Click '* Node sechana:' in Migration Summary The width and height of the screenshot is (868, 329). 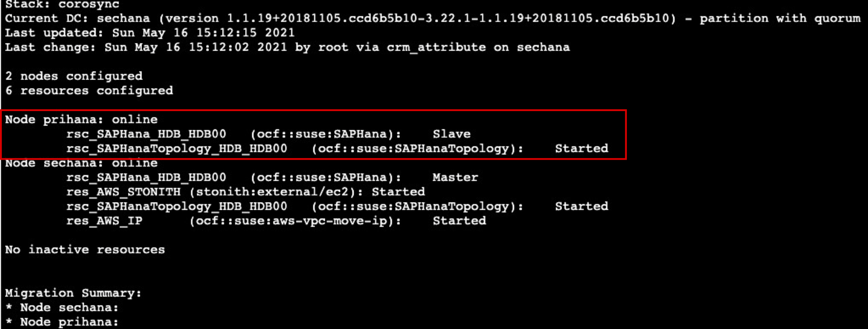[x=62, y=308]
